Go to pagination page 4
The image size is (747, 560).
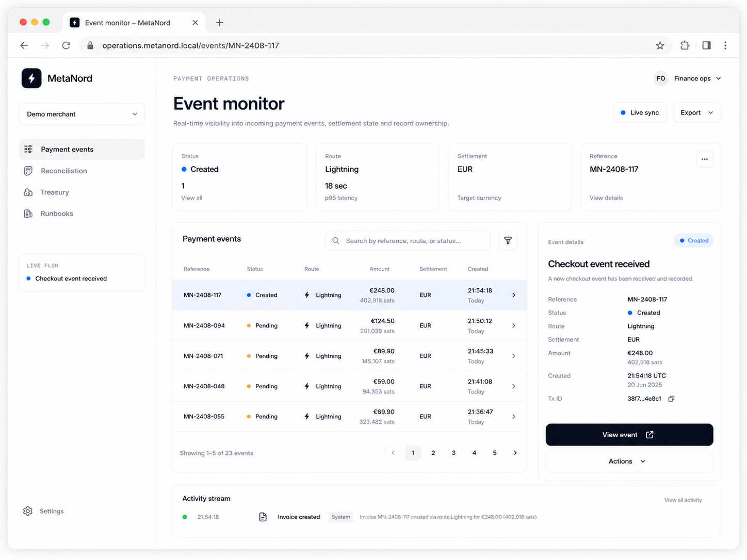[x=474, y=453]
